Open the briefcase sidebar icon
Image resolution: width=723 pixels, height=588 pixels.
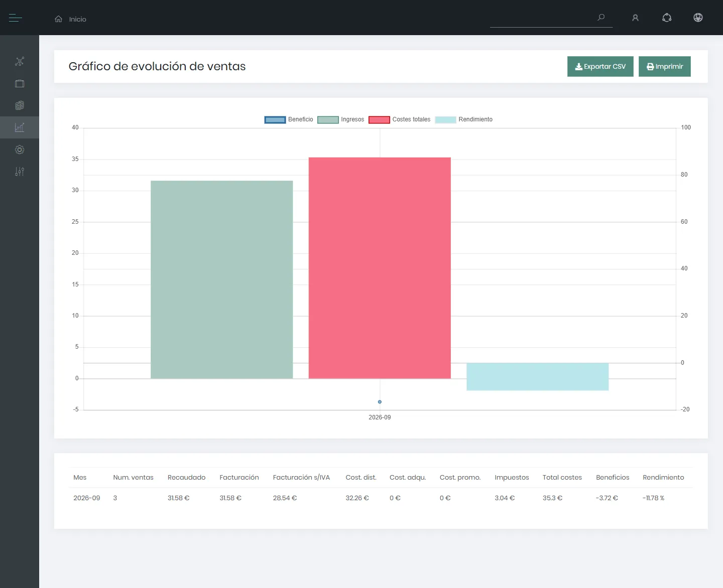[x=20, y=83]
